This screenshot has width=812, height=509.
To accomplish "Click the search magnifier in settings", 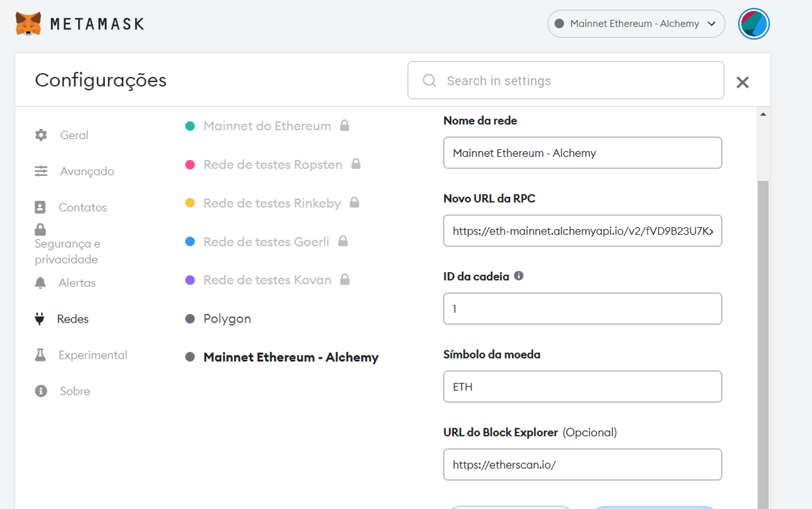I will (x=429, y=80).
